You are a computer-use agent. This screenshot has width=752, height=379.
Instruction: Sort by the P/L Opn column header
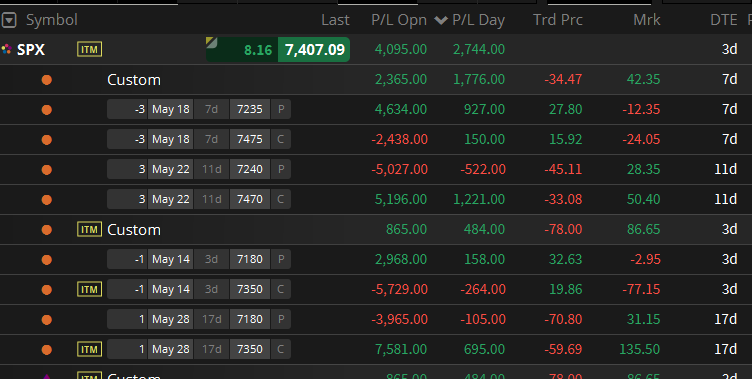[399, 20]
